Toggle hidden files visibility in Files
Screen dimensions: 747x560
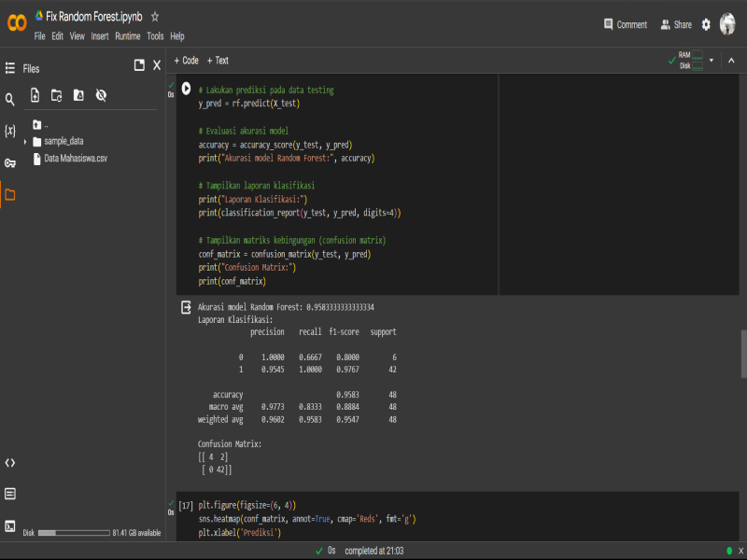point(101,95)
